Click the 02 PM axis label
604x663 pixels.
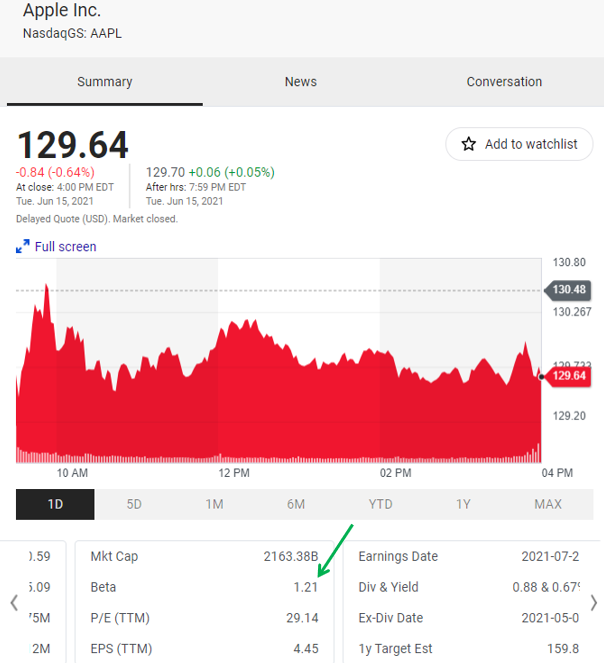point(395,473)
